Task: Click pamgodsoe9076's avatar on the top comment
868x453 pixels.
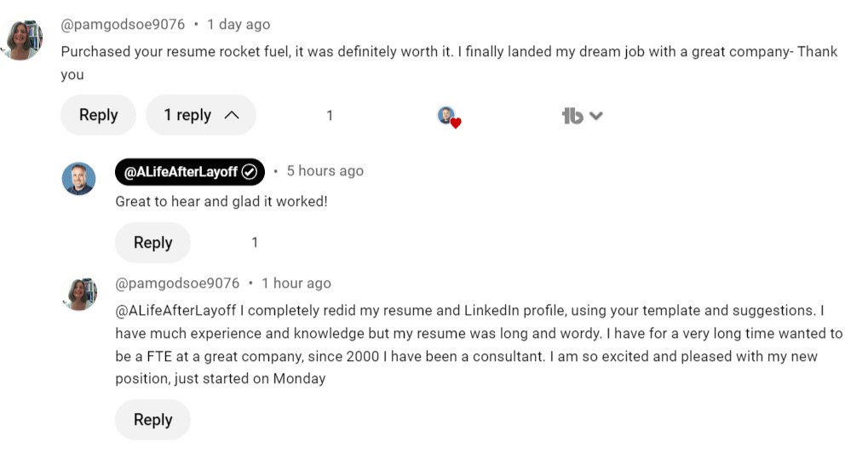Action: tap(22, 40)
